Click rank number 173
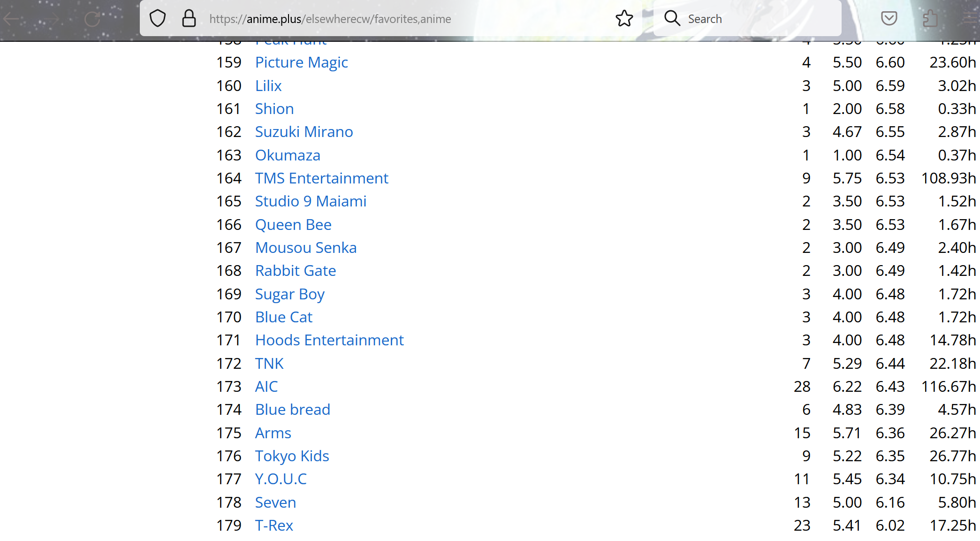This screenshot has width=980, height=541. (x=228, y=387)
